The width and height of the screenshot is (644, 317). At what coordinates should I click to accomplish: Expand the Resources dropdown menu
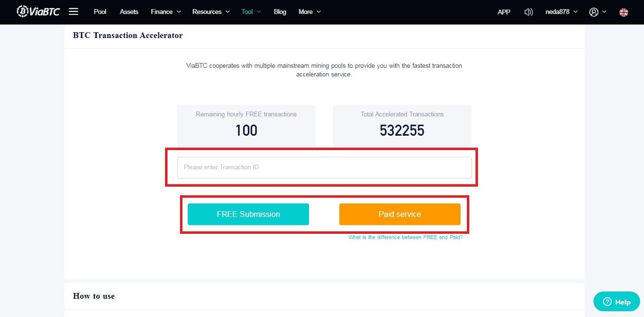(x=211, y=12)
